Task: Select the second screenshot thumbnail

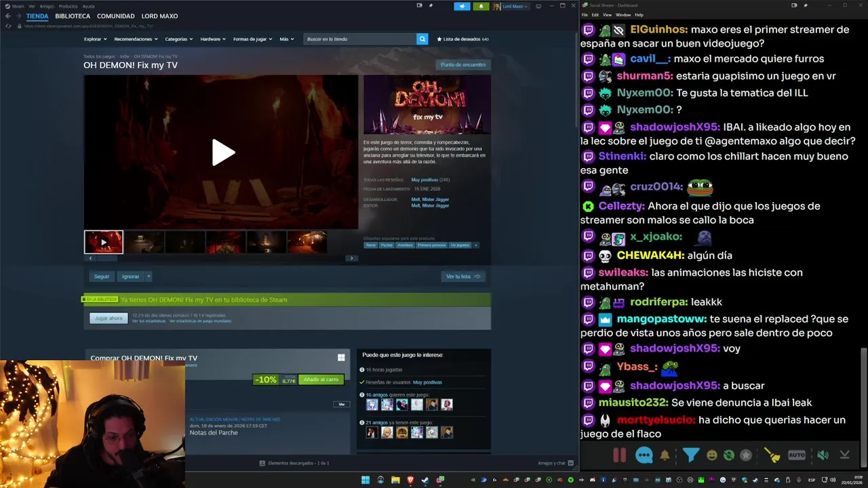Action: tap(144, 242)
